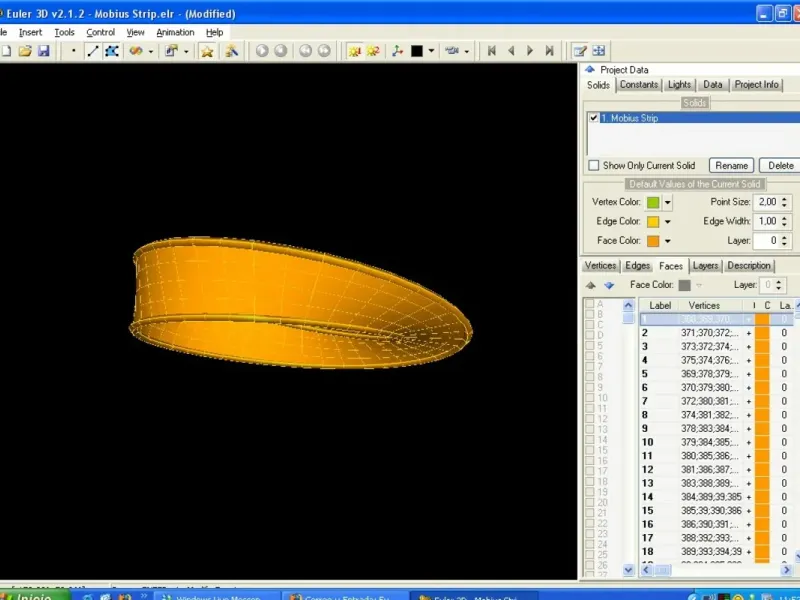Go to first animation frame
The height and width of the screenshot is (600, 800).
coord(491,51)
